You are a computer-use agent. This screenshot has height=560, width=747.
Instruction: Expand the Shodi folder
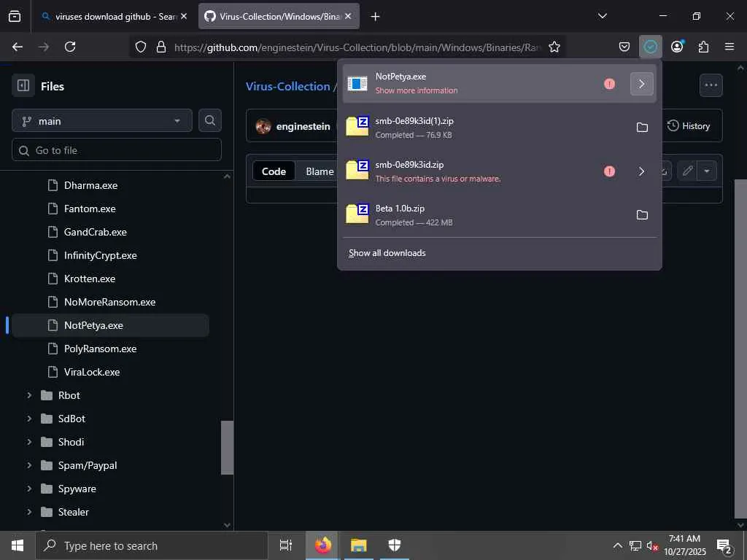pyautogui.click(x=29, y=442)
